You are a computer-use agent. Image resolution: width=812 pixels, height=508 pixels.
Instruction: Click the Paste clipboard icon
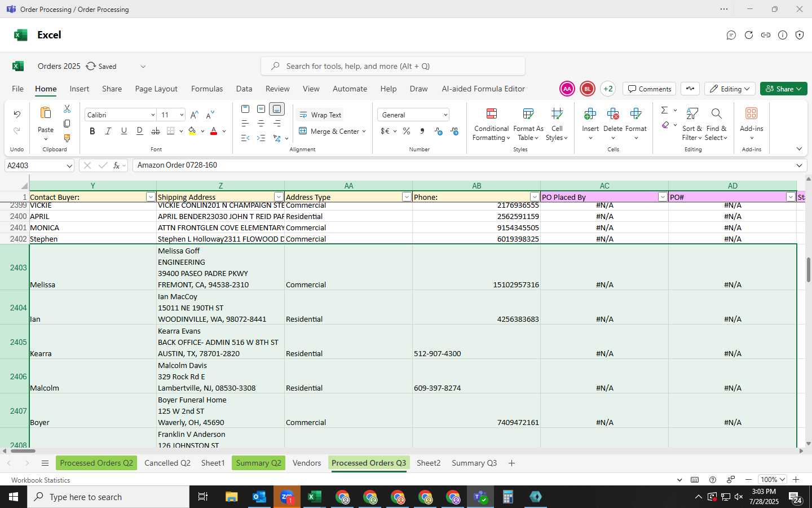click(x=46, y=113)
